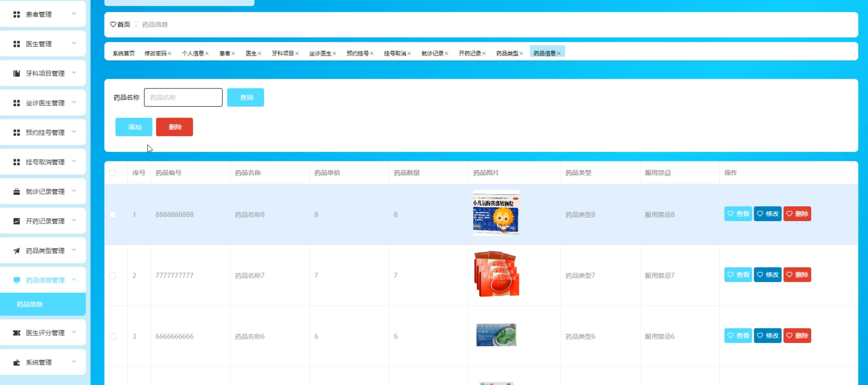The width and height of the screenshot is (868, 385).
Task: Close the 就诊记录 tab with its X
Action: (x=446, y=53)
